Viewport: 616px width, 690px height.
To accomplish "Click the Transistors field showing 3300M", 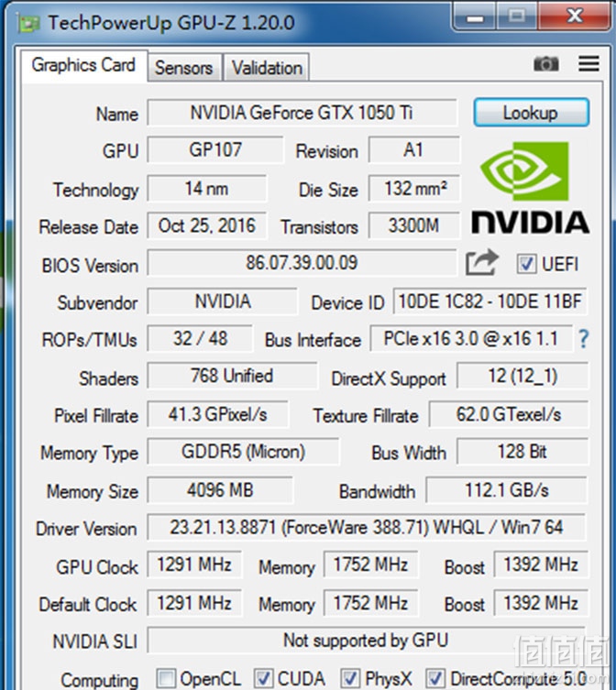I will [x=414, y=225].
